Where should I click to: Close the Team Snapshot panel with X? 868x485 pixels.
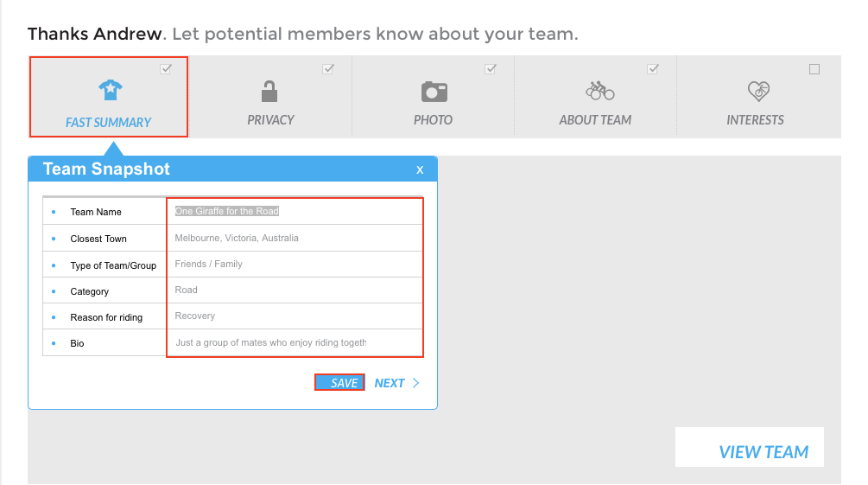coord(420,170)
